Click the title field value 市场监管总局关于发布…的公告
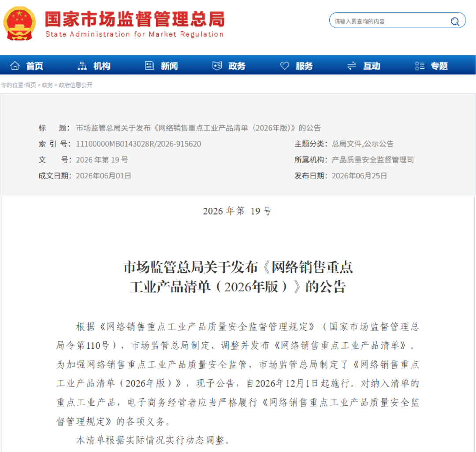Screen dimensions: 476x452 pyautogui.click(x=198, y=128)
